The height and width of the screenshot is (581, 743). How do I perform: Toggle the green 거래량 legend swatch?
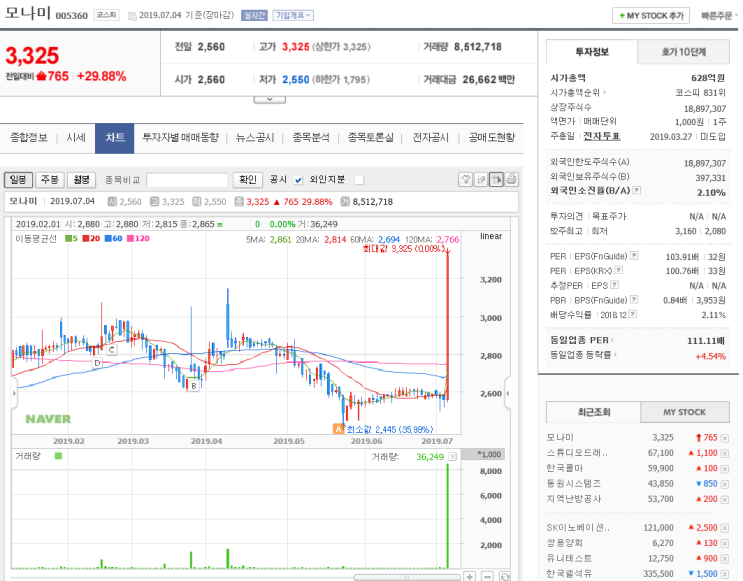[x=58, y=456]
